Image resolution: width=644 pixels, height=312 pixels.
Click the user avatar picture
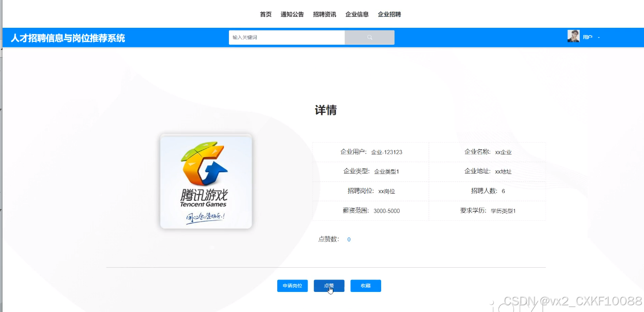574,36
